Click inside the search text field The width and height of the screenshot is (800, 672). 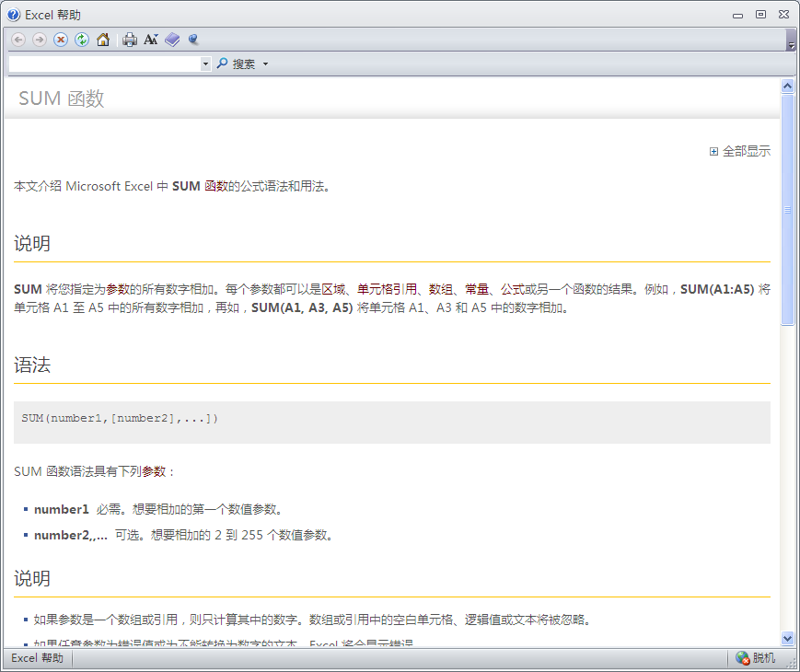(x=105, y=64)
